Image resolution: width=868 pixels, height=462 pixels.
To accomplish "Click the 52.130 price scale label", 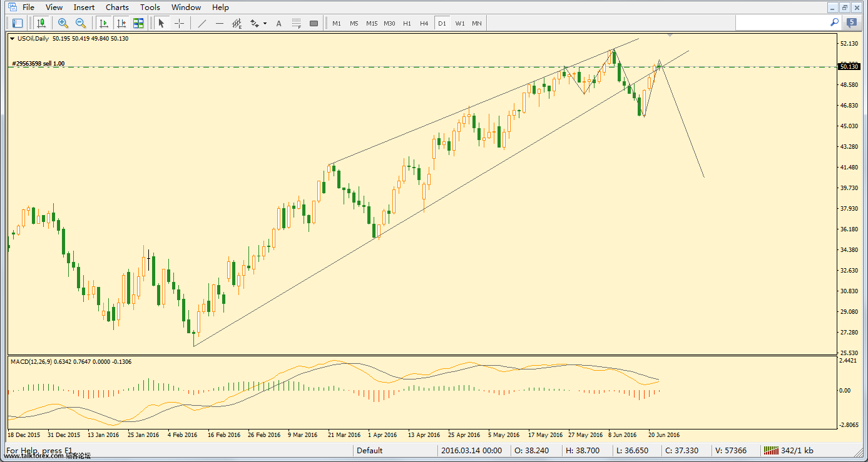I will point(849,43).
